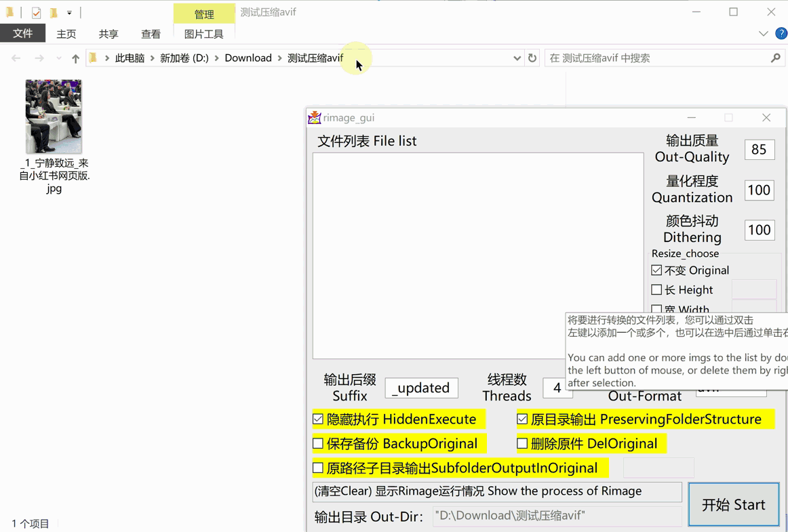This screenshot has width=788, height=532.
Task: Click the search magnifier icon
Action: 776,58
